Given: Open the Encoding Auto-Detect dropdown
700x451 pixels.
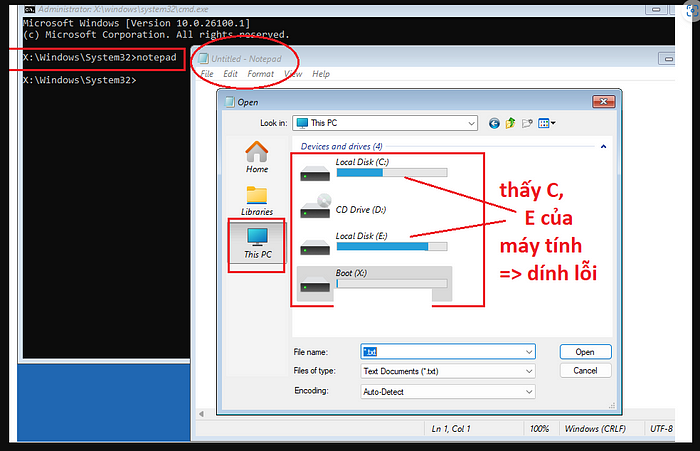Looking at the screenshot, I should pos(448,392).
